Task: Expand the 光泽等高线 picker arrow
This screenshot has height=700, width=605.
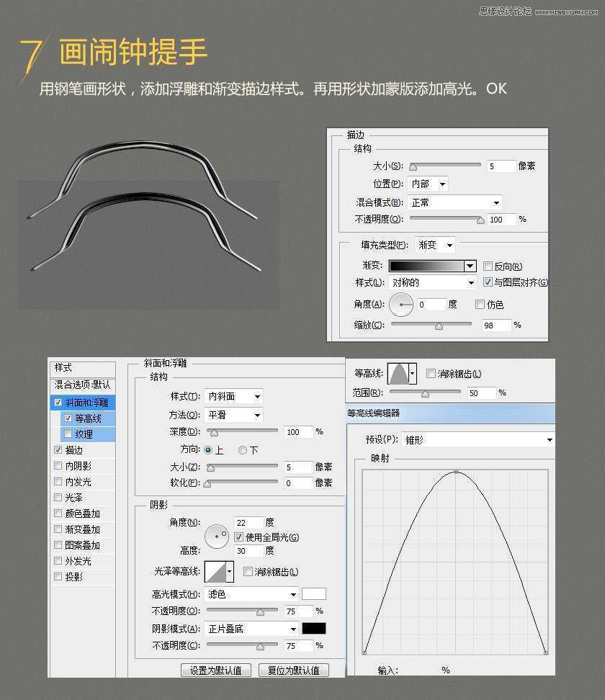Action: pyautogui.click(x=230, y=571)
